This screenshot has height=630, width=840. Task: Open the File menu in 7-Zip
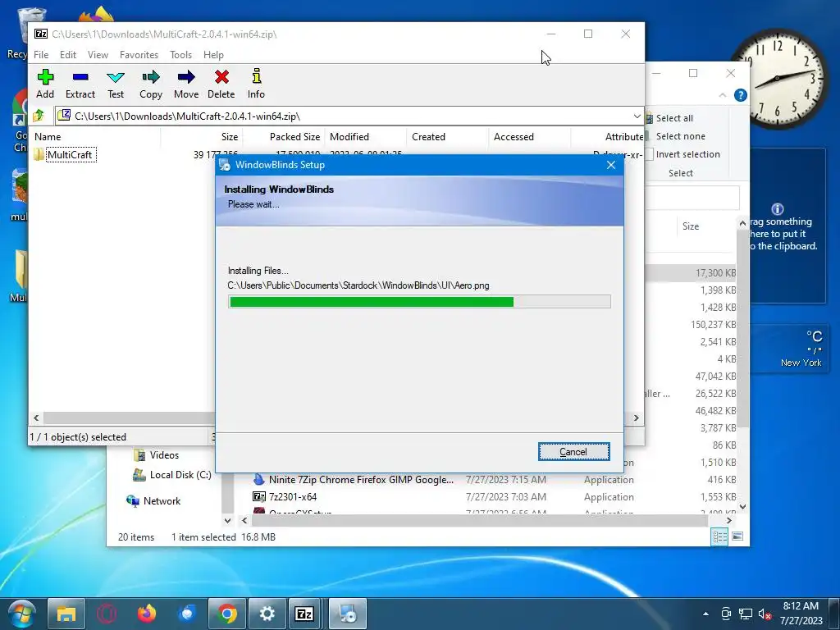41,55
